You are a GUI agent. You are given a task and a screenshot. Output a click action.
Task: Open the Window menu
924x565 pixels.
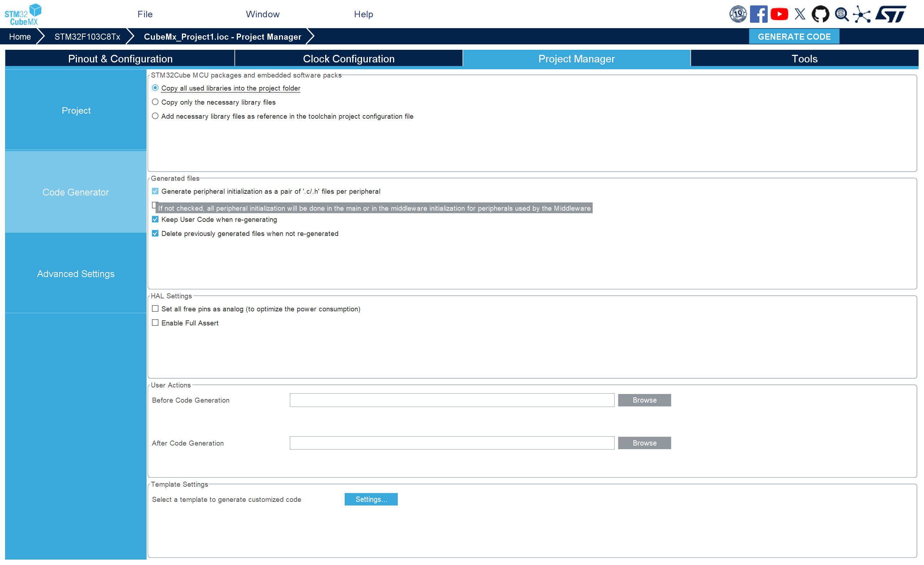262,14
